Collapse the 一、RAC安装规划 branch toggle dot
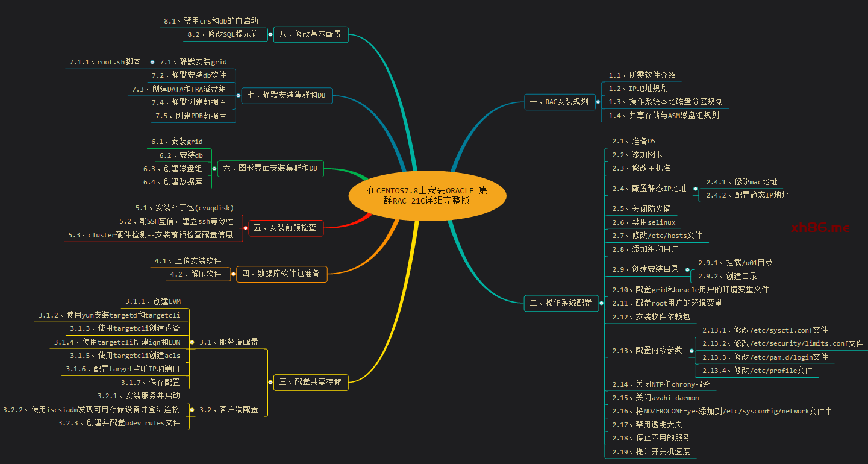868x464 pixels. pyautogui.click(x=598, y=102)
